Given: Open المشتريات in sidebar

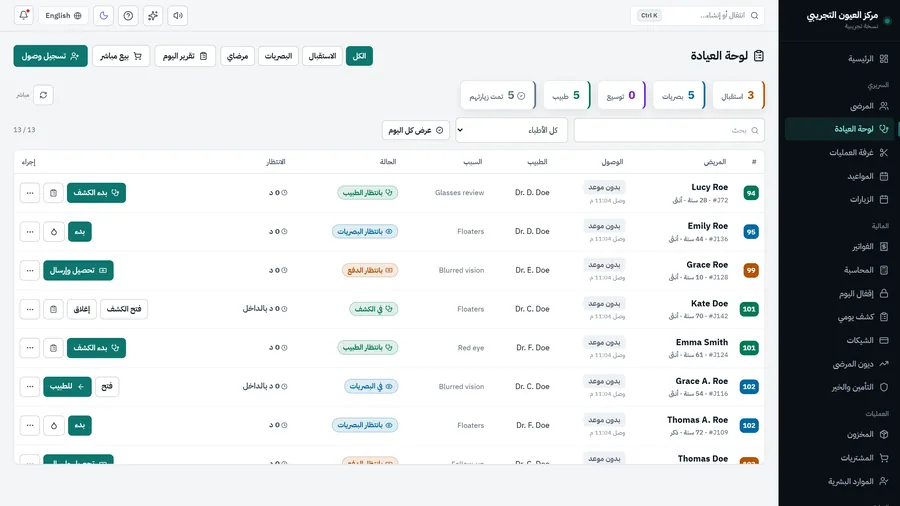Looking at the screenshot, I should [840, 458].
